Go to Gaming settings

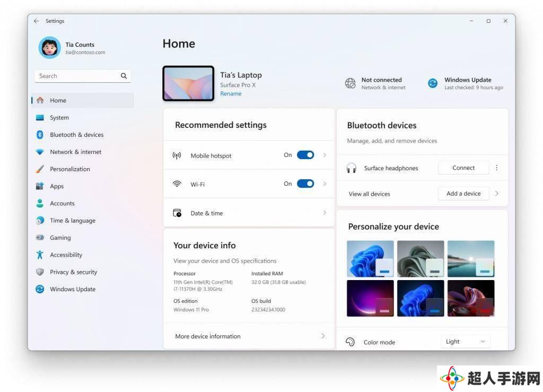click(x=83, y=238)
